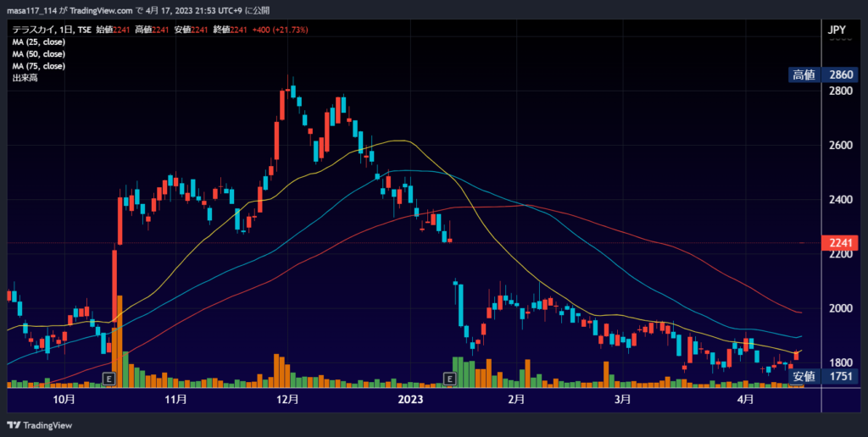Click the red 2241 current price tag
This screenshot has height=437, width=868.
840,243
